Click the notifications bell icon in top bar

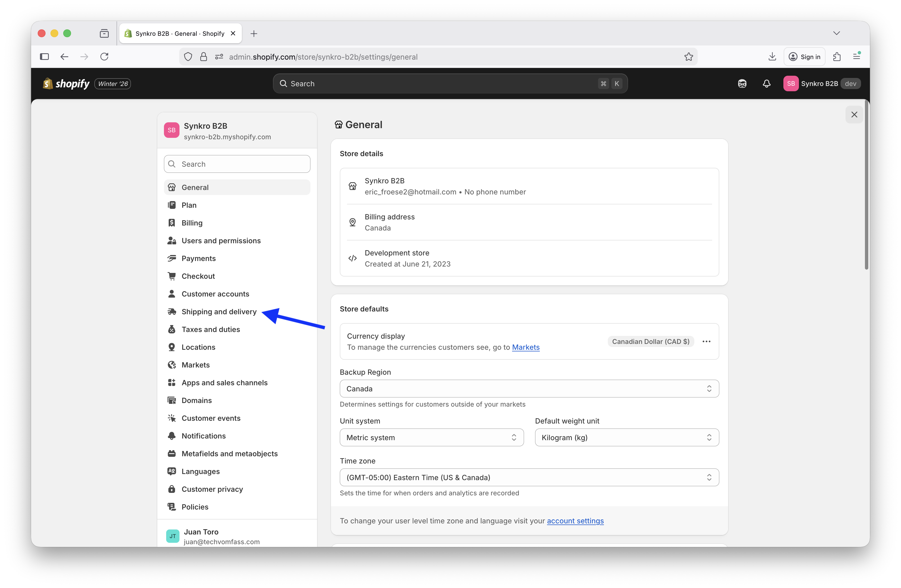click(x=766, y=84)
